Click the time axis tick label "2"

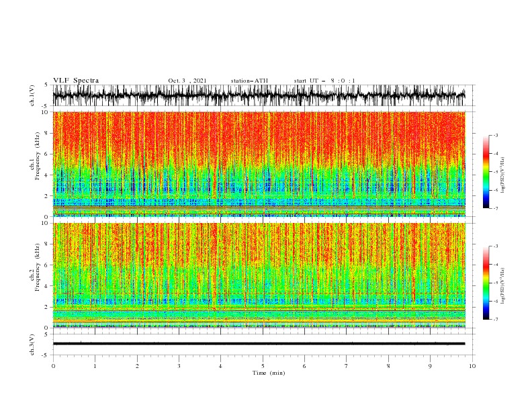137,366
